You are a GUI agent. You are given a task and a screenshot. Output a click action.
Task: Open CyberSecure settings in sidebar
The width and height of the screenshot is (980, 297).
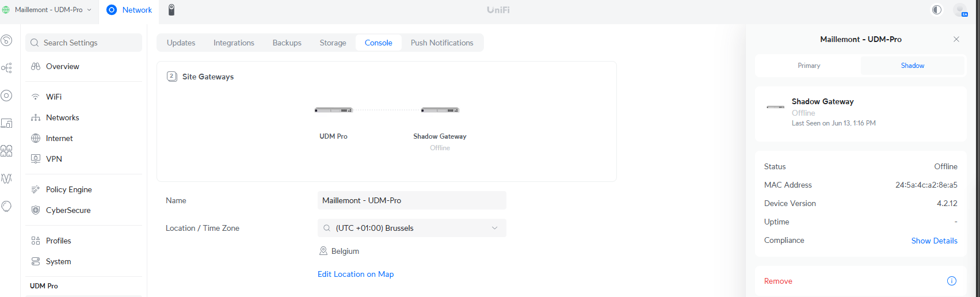coord(68,210)
